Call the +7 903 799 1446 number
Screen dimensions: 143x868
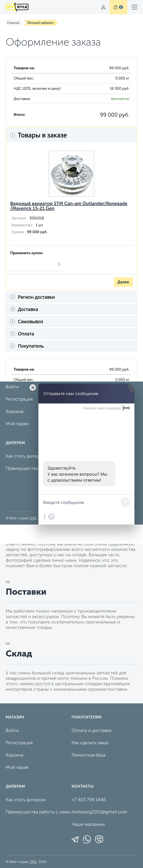89,800
